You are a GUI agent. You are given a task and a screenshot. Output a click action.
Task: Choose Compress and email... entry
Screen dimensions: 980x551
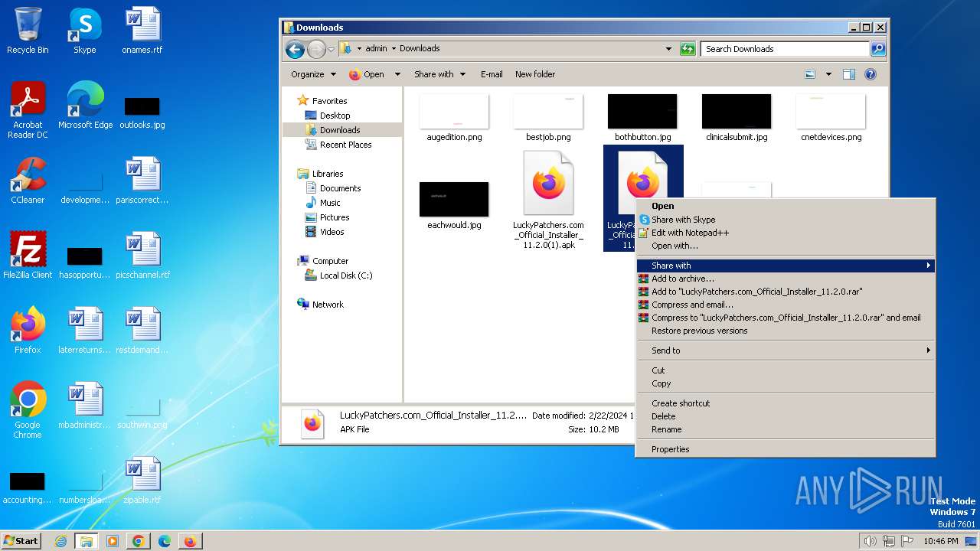pos(786,305)
